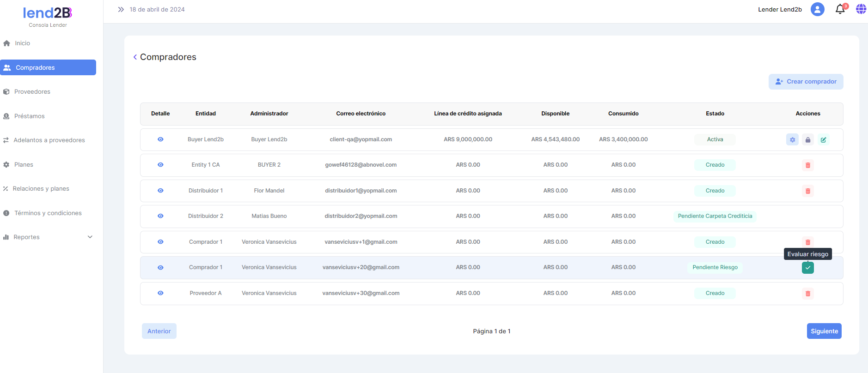The image size is (868, 373).
Task: Click the lock icon for Buyer Lend2b
Action: pyautogui.click(x=808, y=140)
